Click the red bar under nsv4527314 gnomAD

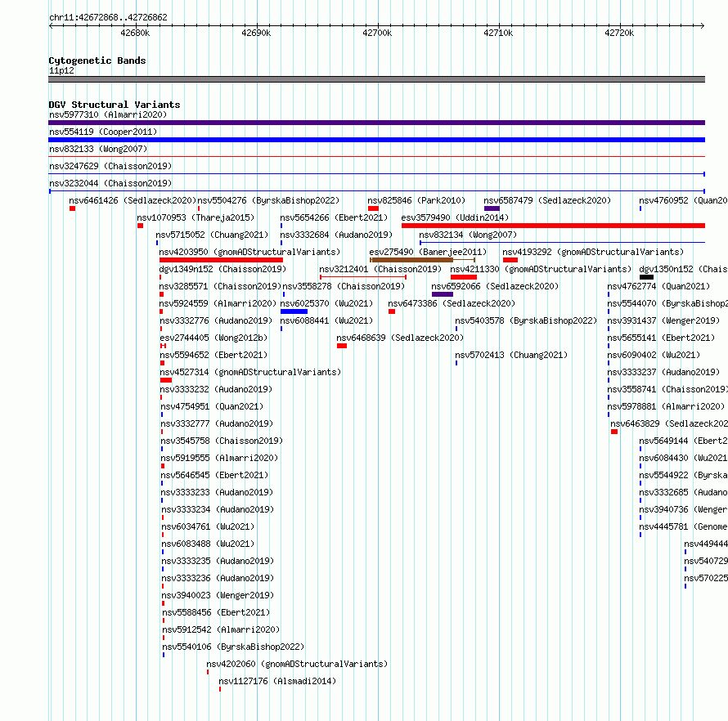pos(166,380)
